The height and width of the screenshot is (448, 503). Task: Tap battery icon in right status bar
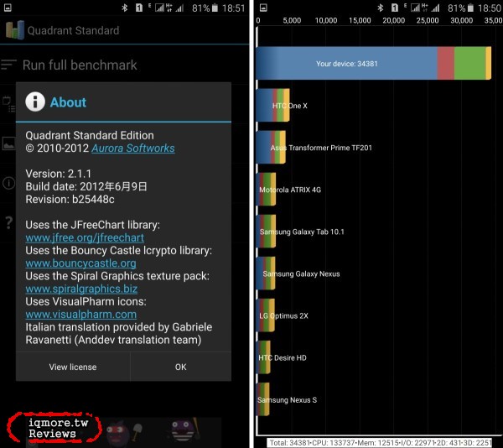pyautogui.click(x=470, y=8)
